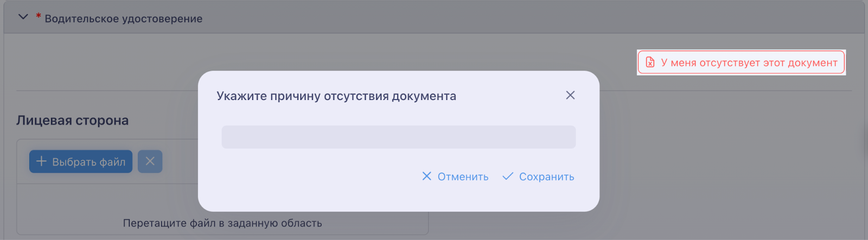The image size is (868, 240).
Task: Click the X icon beside Отменить
Action: pyautogui.click(x=427, y=176)
